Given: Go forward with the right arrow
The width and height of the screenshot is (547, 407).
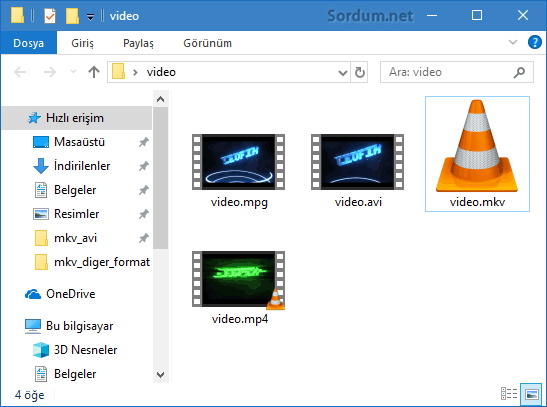Looking at the screenshot, I should (x=50, y=72).
